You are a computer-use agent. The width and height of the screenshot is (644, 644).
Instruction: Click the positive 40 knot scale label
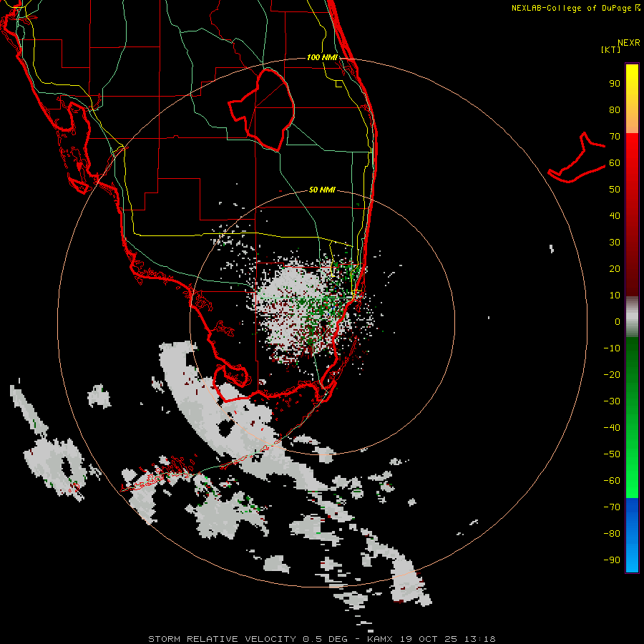[615, 216]
